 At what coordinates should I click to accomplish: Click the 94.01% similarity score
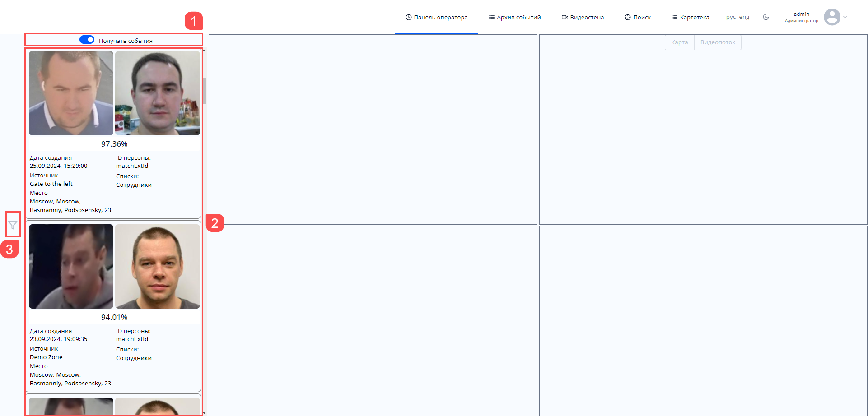pos(114,317)
